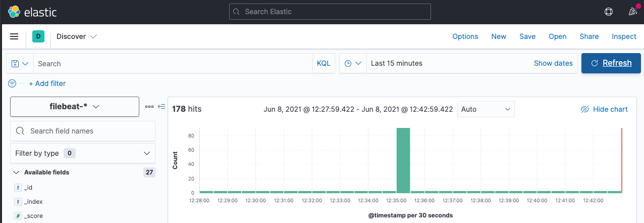Click the Search Elastic global search box

(x=330, y=12)
